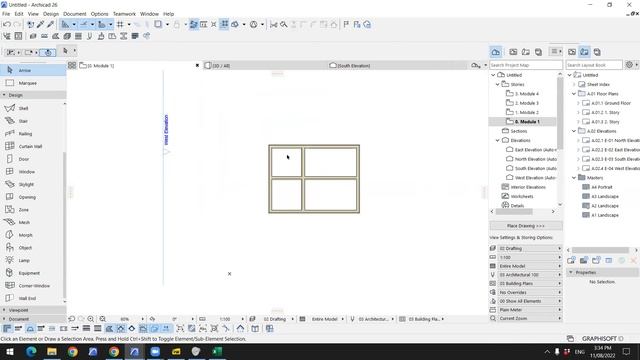Open the Design menu
The height and width of the screenshot is (360, 640).
click(x=51, y=14)
